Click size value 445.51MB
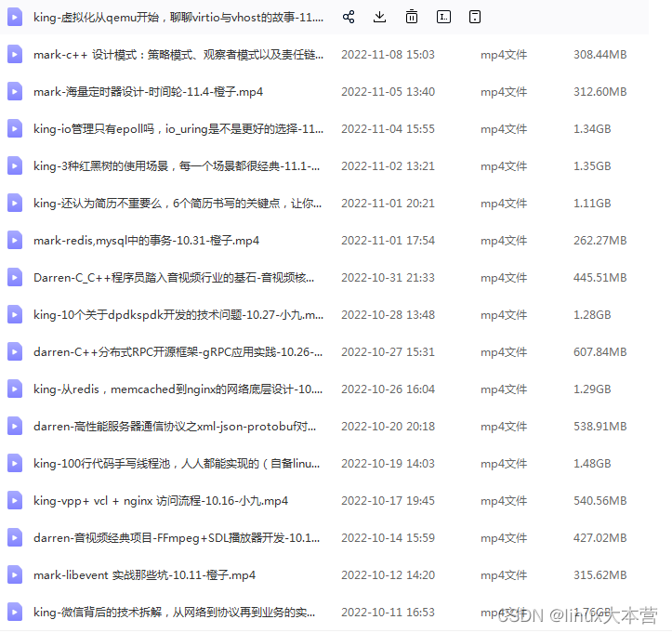 600,277
